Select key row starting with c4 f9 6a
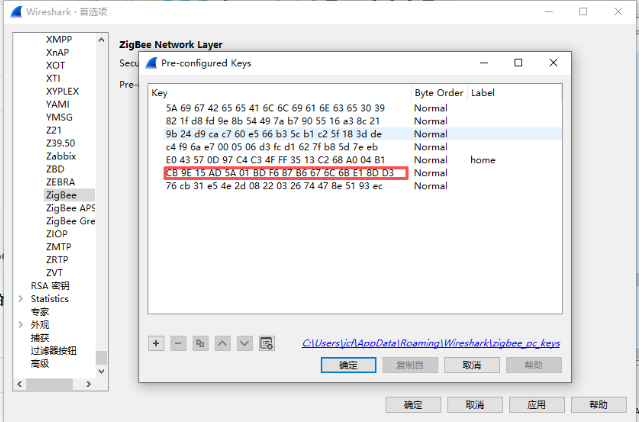 tap(355, 147)
